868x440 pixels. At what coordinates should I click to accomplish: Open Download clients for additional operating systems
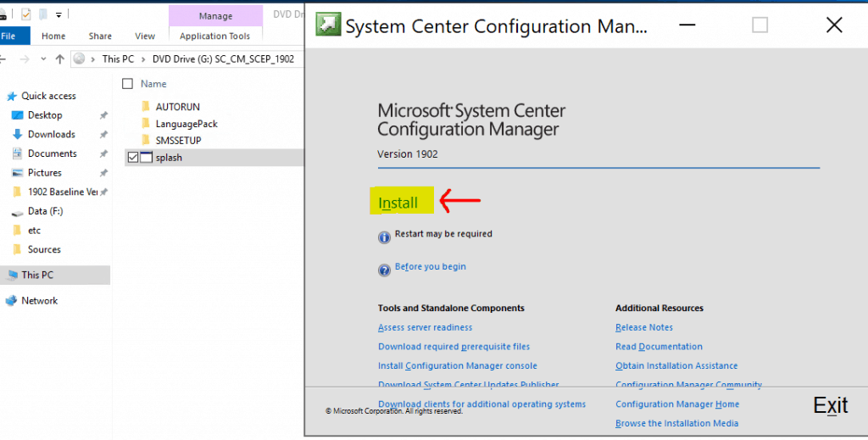481,404
